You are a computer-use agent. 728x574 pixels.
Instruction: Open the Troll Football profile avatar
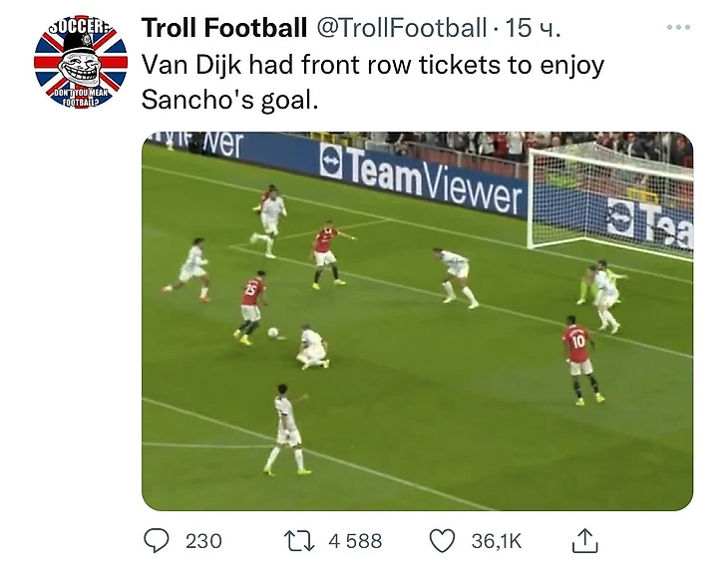[81, 63]
